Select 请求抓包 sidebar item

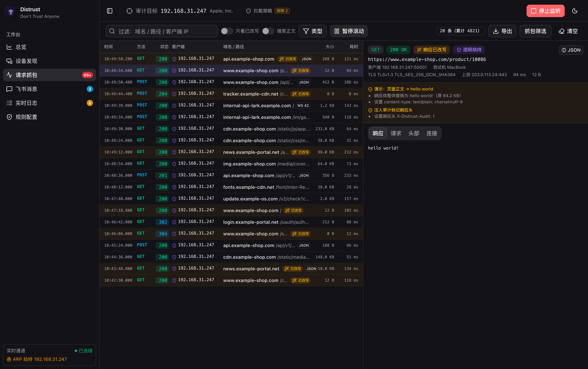50,75
